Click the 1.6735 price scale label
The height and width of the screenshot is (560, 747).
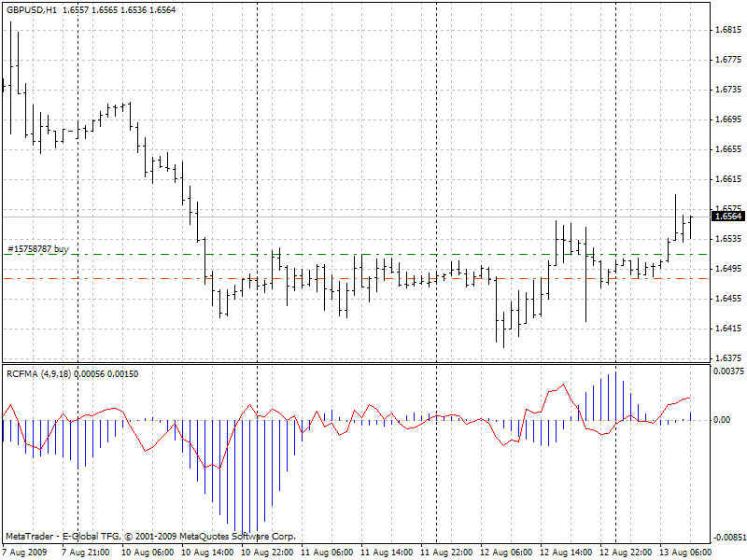point(728,89)
